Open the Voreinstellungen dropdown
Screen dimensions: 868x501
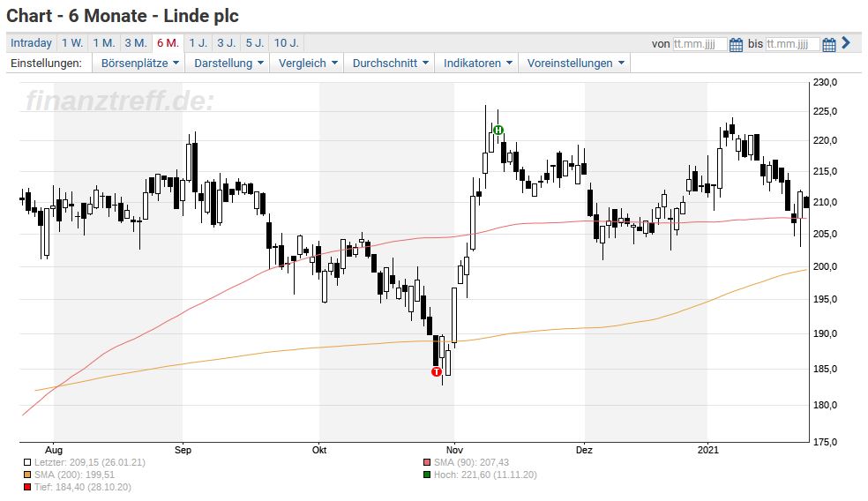tap(574, 64)
